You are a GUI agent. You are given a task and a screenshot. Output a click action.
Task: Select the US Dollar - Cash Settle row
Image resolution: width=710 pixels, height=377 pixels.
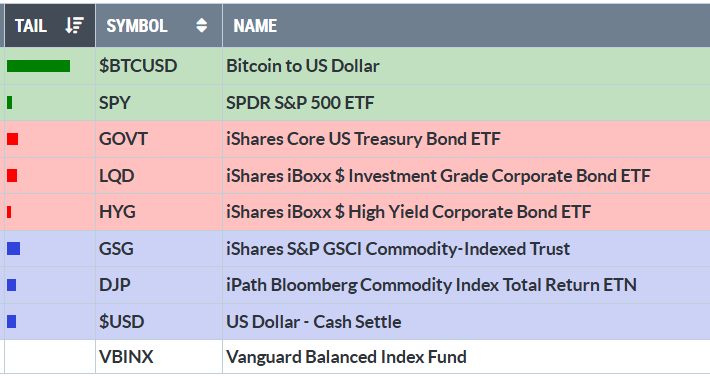[x=355, y=322]
